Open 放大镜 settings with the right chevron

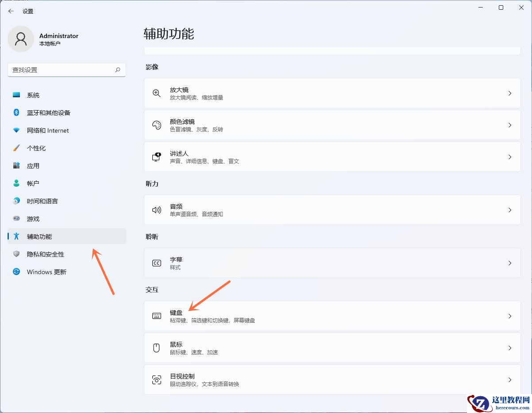tap(510, 93)
